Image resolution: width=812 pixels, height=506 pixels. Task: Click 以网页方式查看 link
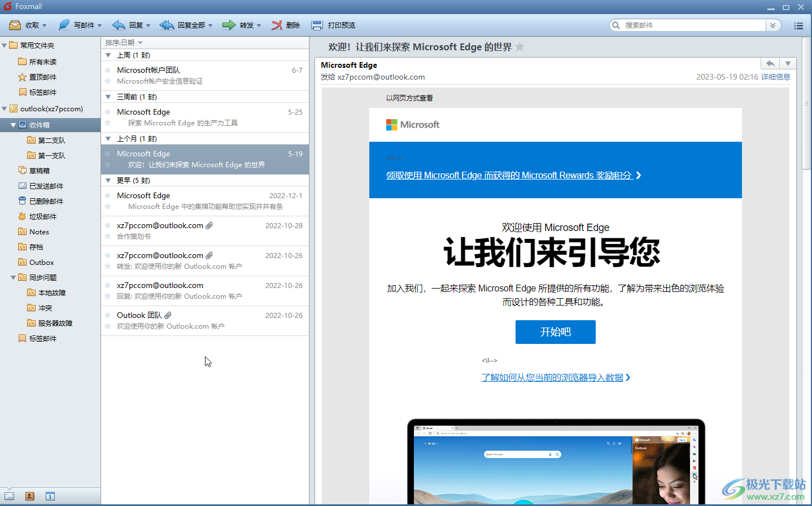pyautogui.click(x=409, y=98)
